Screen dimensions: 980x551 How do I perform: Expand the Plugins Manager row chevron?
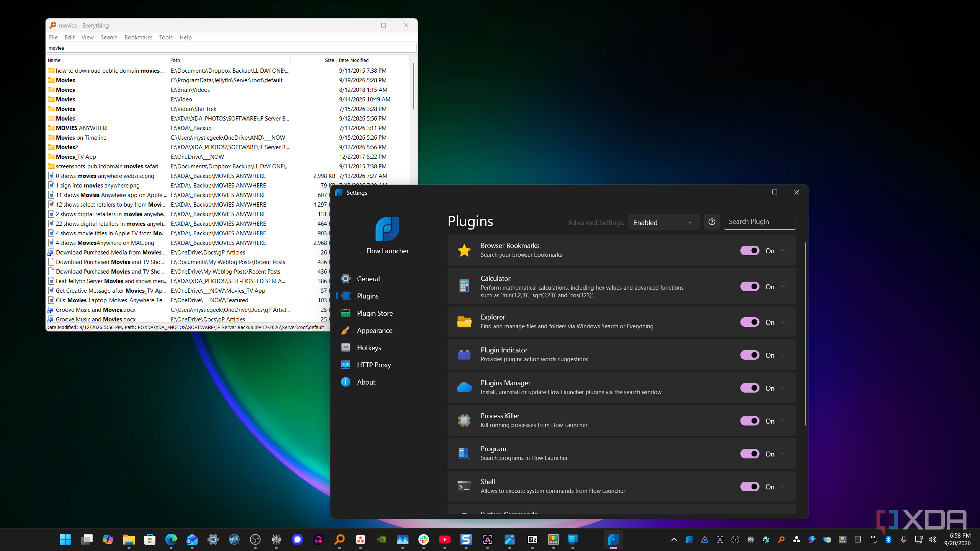coord(783,388)
